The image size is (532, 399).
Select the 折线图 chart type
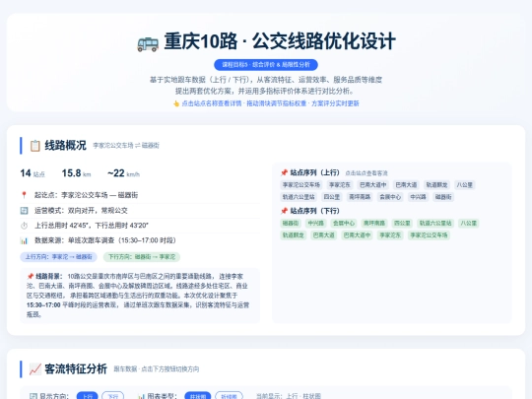click(229, 396)
